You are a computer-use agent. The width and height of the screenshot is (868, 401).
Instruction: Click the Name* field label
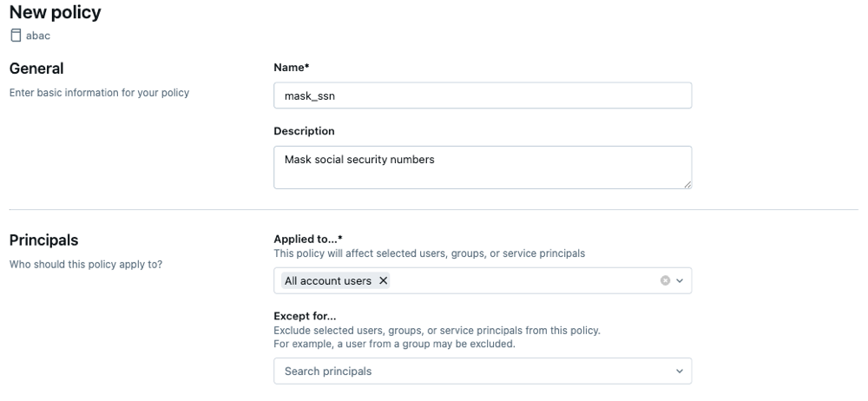tap(292, 66)
